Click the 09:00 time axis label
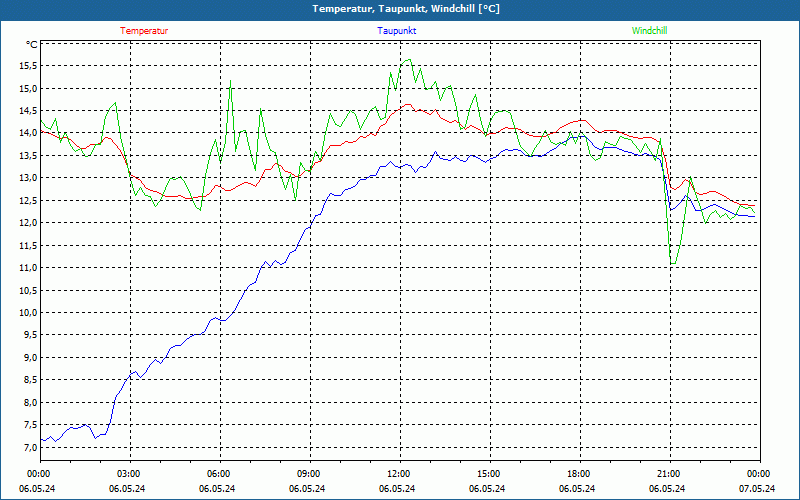Viewport: 800px width, 500px height. click(x=310, y=474)
